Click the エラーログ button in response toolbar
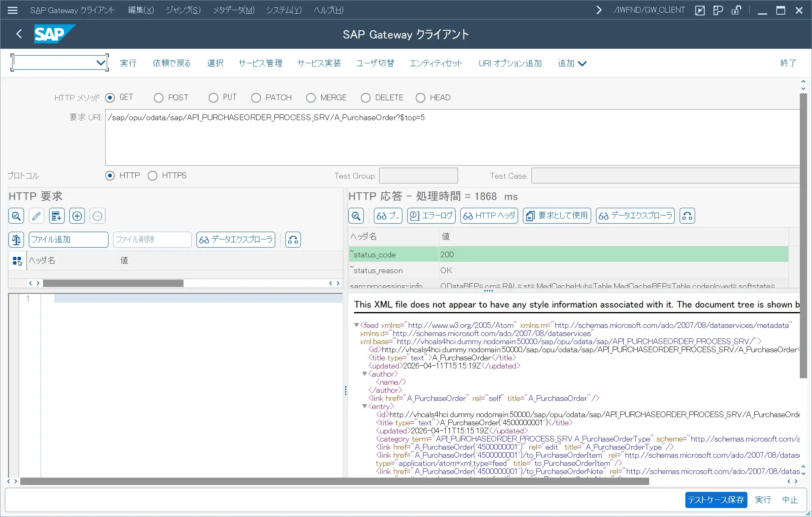 point(431,216)
